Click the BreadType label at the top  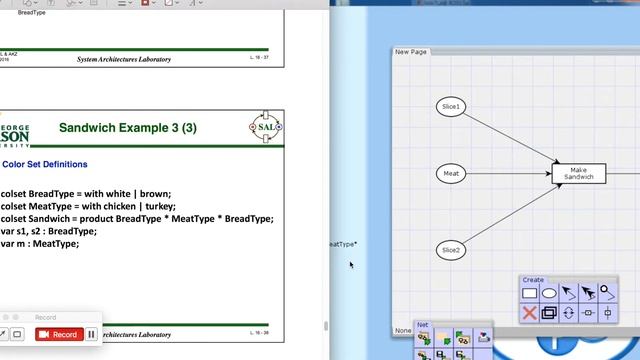(31, 13)
